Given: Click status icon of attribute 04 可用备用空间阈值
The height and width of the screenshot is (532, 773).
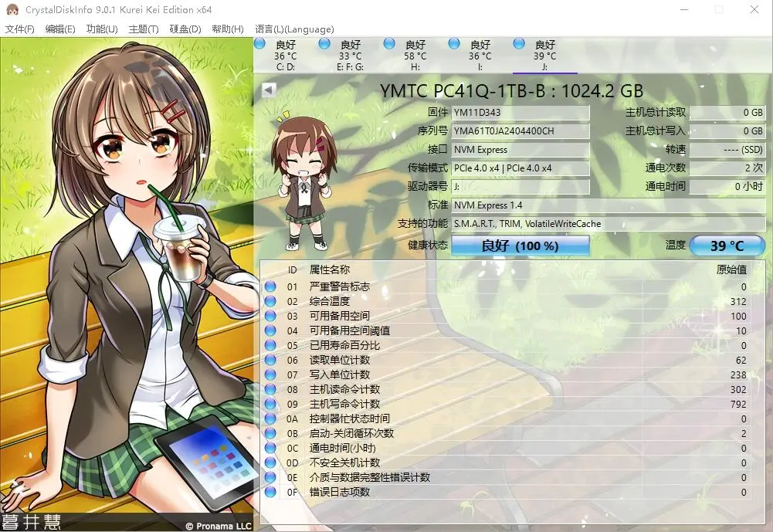Looking at the screenshot, I should point(270,330).
